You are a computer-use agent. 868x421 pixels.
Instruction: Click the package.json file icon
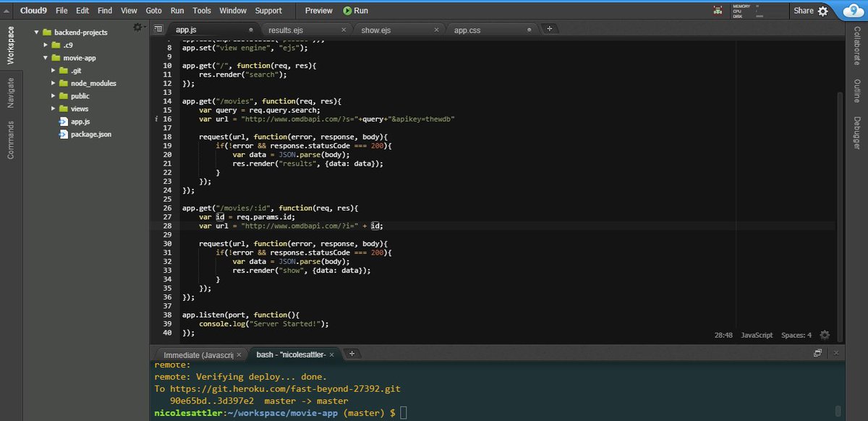64,134
